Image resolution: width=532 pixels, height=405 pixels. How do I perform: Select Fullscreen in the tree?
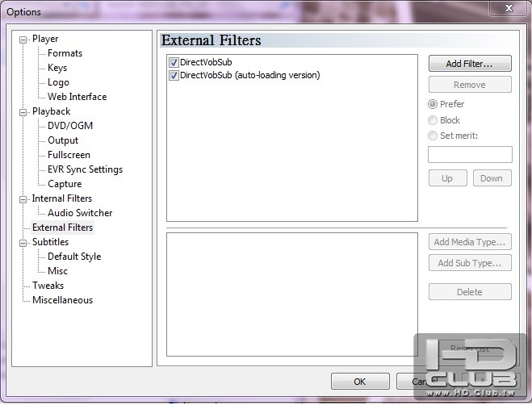pyautogui.click(x=69, y=155)
